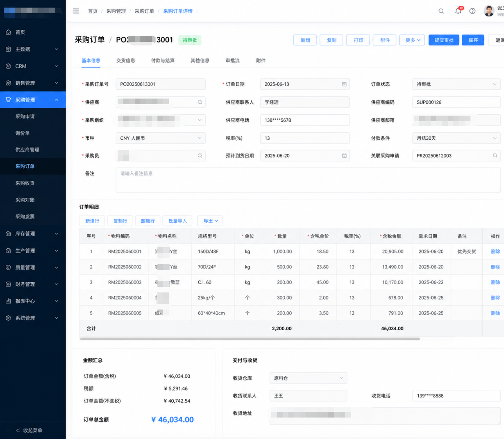Click the user avatar picture

[489, 11]
